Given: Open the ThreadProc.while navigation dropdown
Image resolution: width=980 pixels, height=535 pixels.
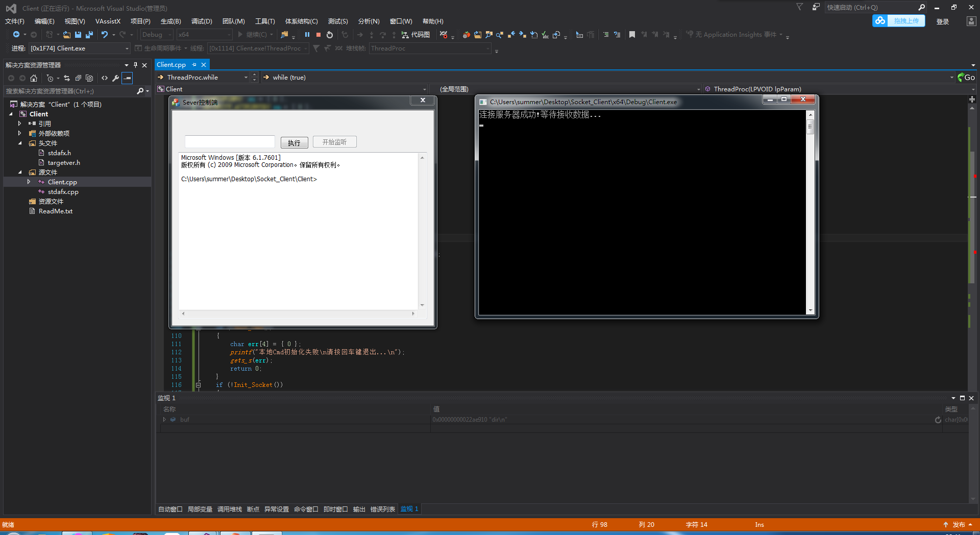Looking at the screenshot, I should click(203, 78).
